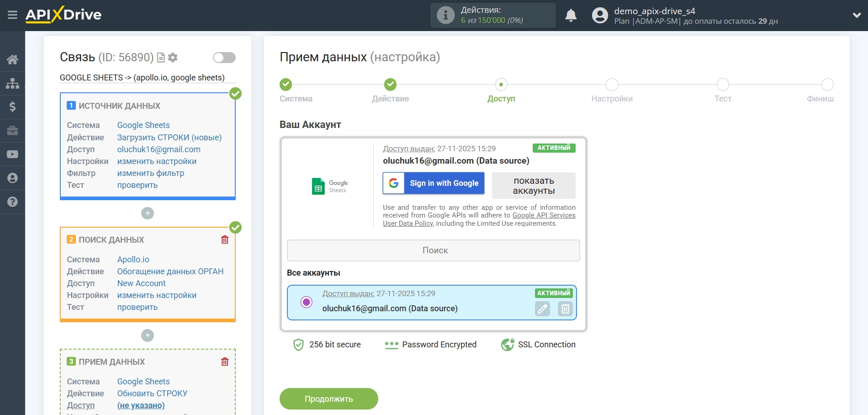868x415 pixels.
Task: Jump to the "Настройки" step indicator
Action: pyautogui.click(x=612, y=85)
